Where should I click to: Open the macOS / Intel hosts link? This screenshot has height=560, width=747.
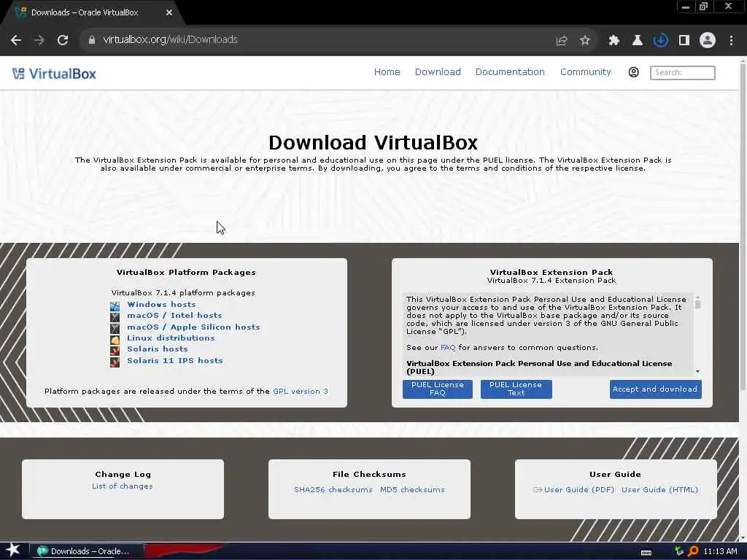(x=174, y=315)
